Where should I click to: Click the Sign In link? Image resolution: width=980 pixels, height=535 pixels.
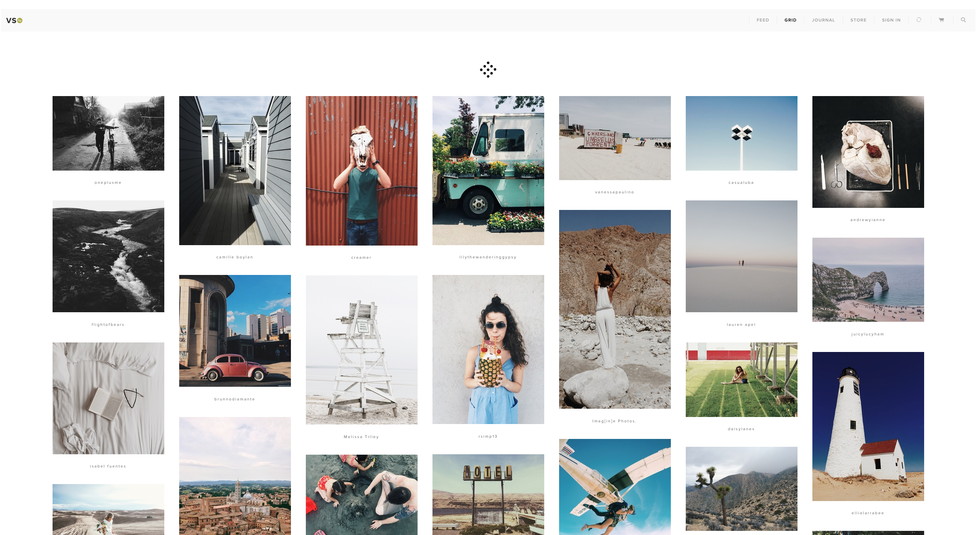(891, 20)
